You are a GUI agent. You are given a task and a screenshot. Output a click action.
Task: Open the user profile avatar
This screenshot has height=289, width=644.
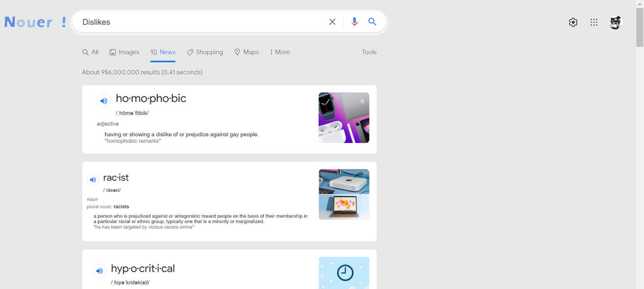(615, 22)
